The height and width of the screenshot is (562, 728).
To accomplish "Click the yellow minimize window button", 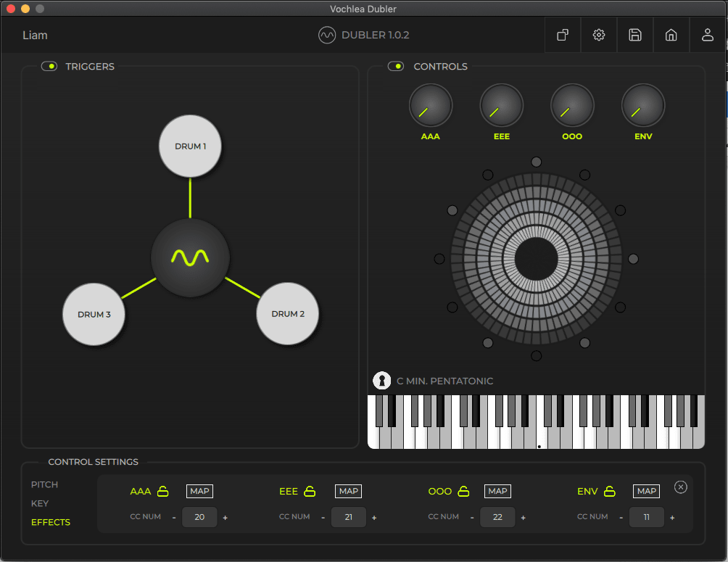I will [25, 9].
